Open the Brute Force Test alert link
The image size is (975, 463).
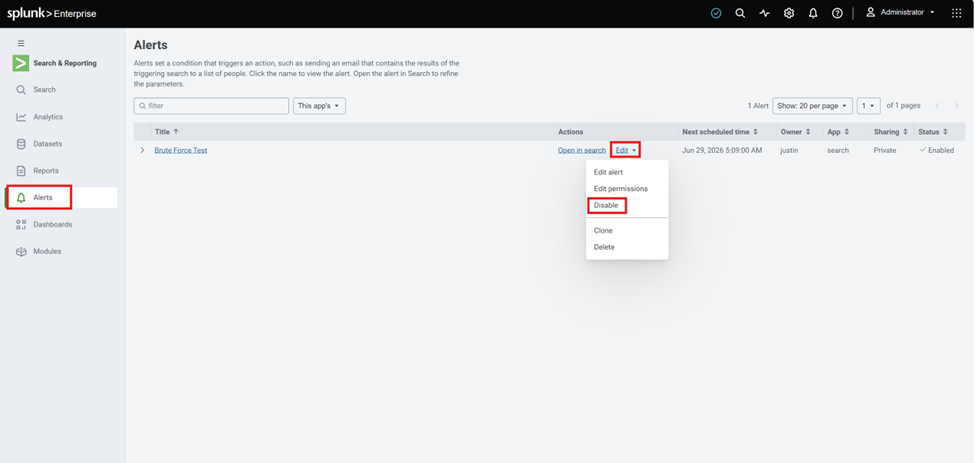(181, 150)
